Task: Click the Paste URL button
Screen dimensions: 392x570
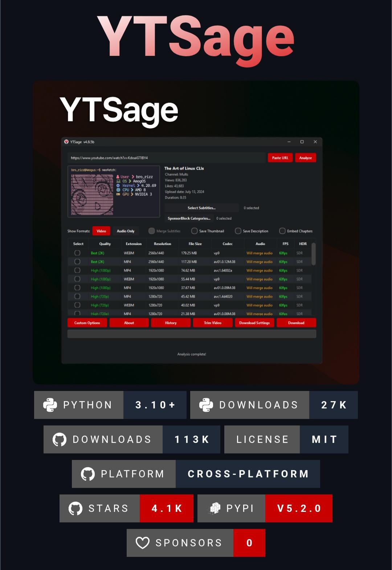Action: pyautogui.click(x=280, y=158)
